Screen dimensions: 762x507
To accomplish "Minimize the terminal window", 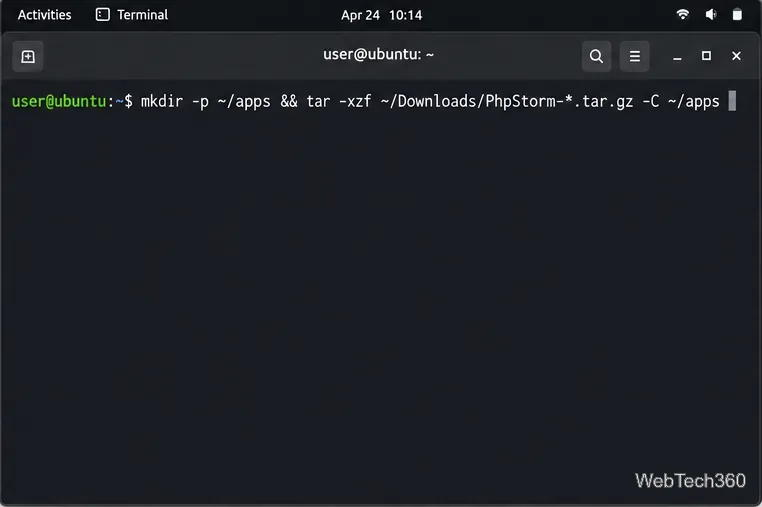I will pyautogui.click(x=677, y=56).
